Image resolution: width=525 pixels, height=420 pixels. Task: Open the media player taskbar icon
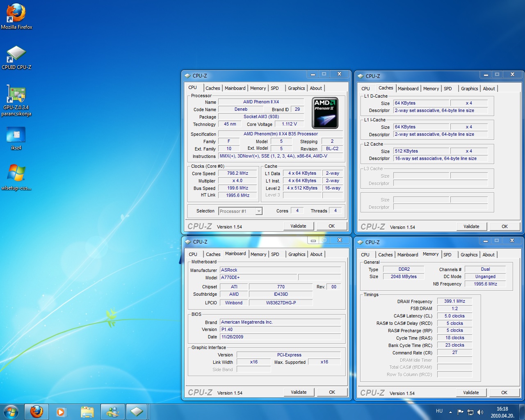[x=61, y=412]
